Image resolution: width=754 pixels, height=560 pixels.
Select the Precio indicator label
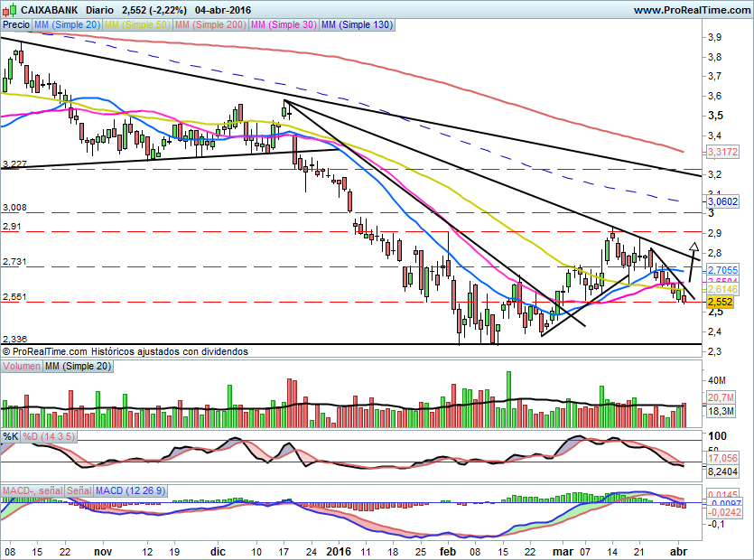(x=16, y=24)
